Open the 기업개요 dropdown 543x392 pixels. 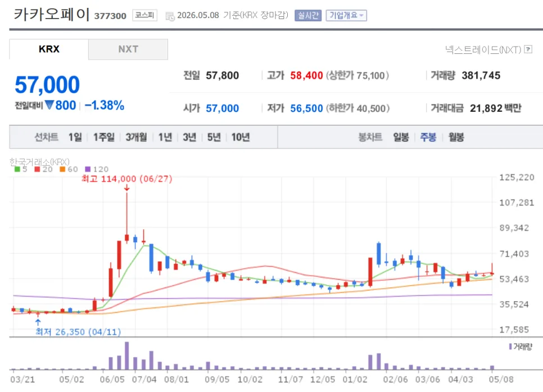click(x=346, y=15)
